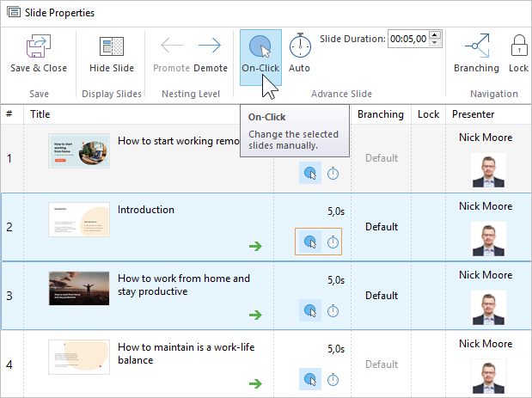Select slide 4 thumbnail

point(79,357)
